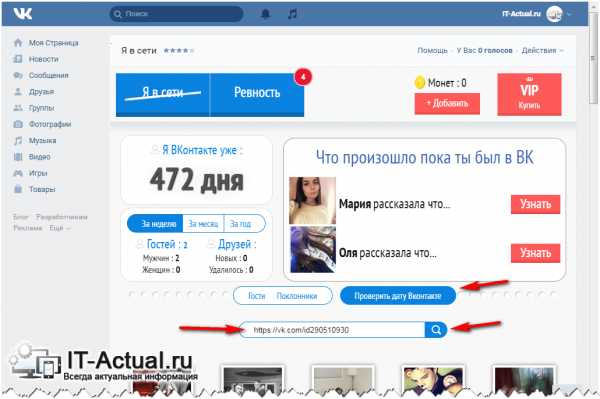Switch statistics to За месяц
Image resolution: width=600 pixels, height=399 pixels.
tap(203, 224)
